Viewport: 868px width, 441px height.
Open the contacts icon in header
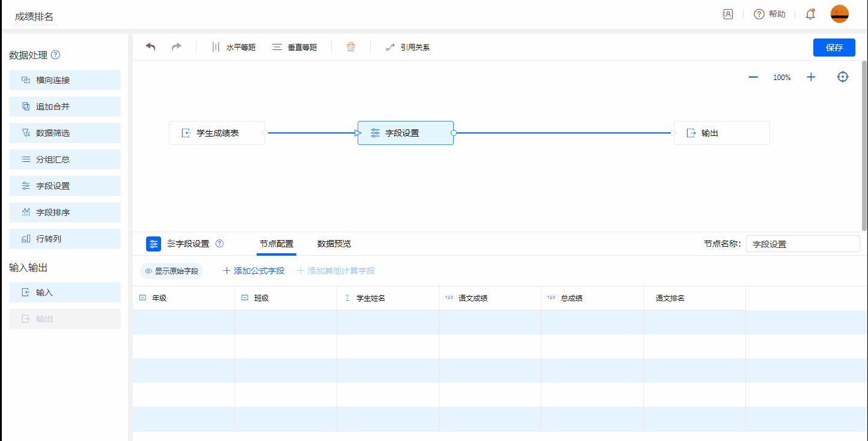[x=727, y=14]
